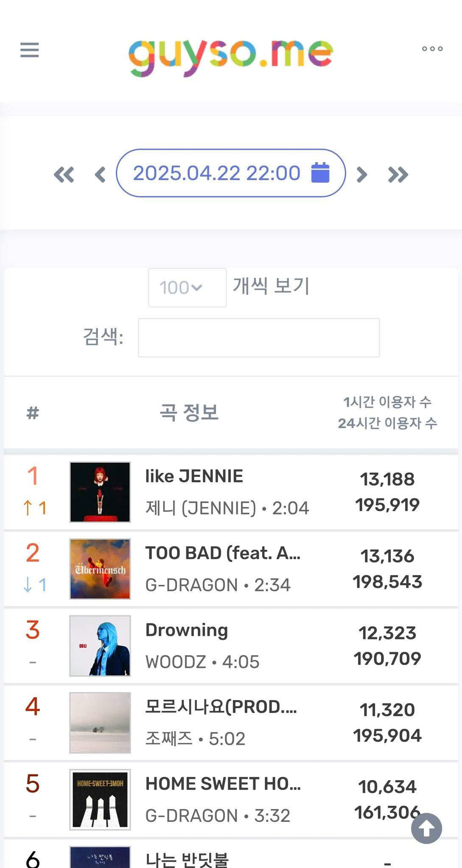Click the HOME SWEET HOME album artwork
The image size is (462, 868).
tap(100, 799)
